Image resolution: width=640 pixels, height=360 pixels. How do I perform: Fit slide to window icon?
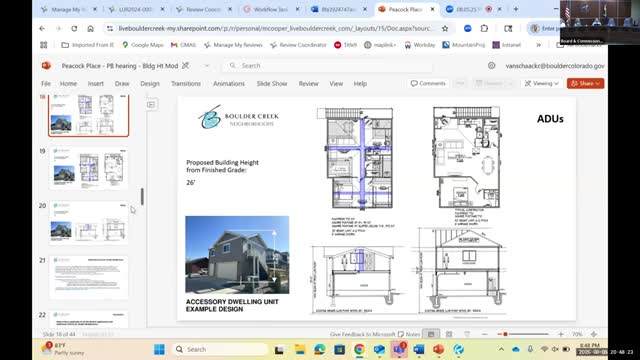[x=594, y=334]
